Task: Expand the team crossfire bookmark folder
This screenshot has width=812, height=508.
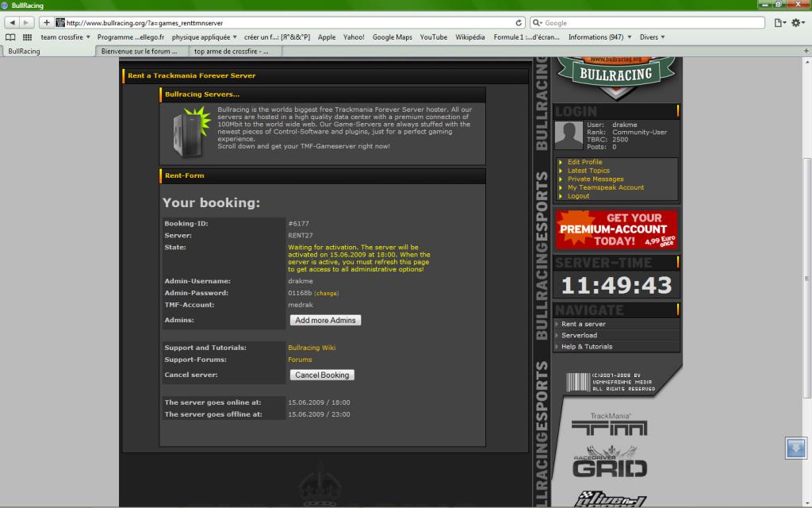Action: 66,37
